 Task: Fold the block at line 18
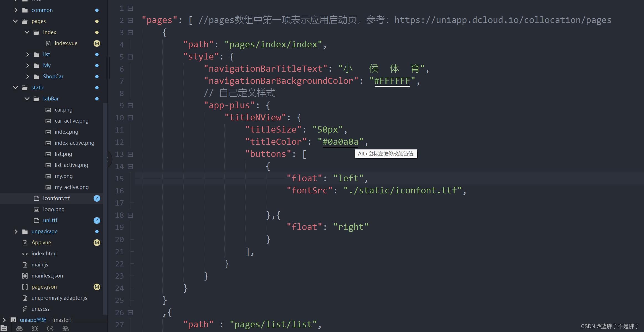click(130, 215)
